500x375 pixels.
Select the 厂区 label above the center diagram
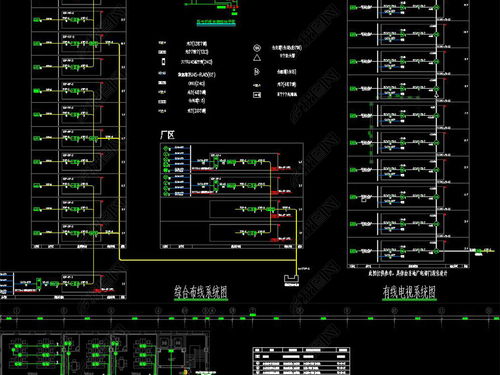point(167,135)
